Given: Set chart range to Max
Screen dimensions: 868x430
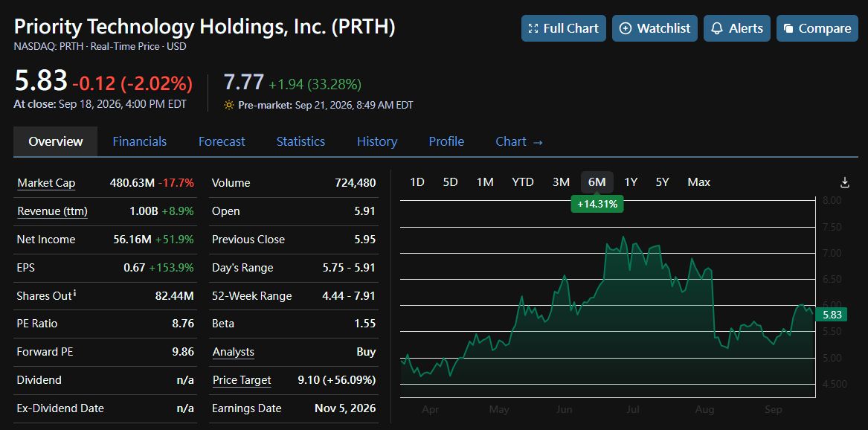Looking at the screenshot, I should [698, 182].
